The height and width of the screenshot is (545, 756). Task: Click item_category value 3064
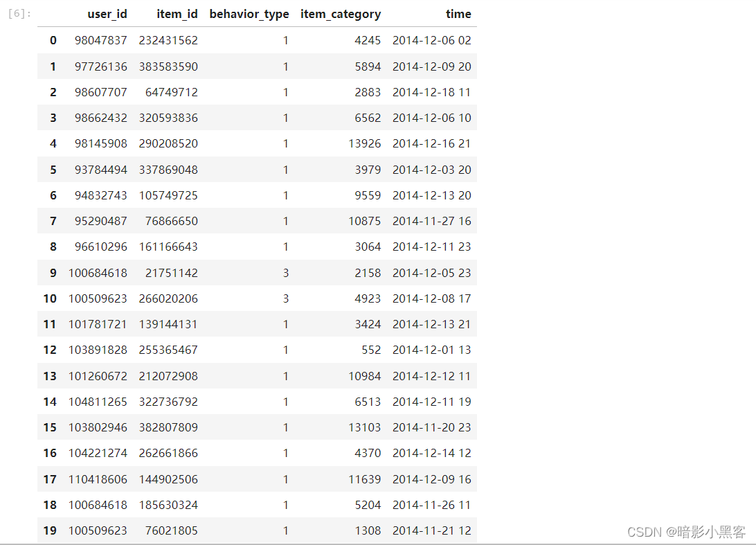coord(368,247)
